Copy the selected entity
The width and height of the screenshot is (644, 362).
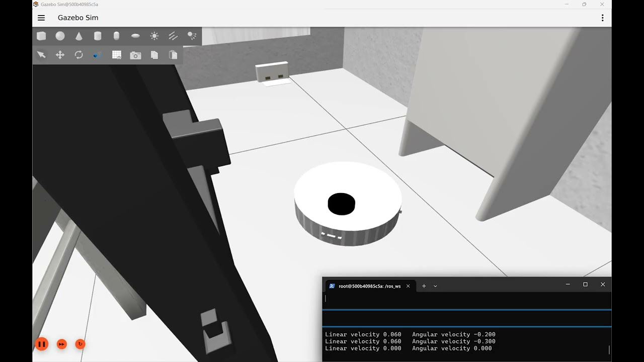154,55
